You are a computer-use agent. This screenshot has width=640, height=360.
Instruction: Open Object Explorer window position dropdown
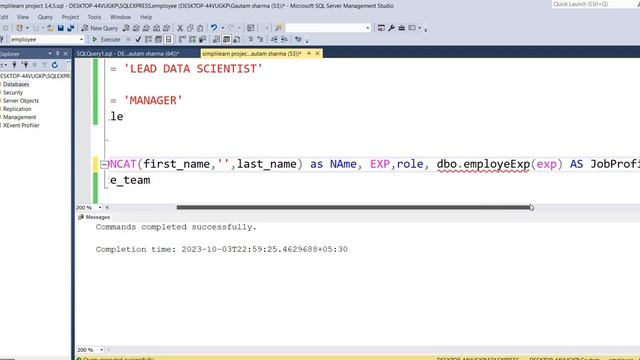coord(50,53)
